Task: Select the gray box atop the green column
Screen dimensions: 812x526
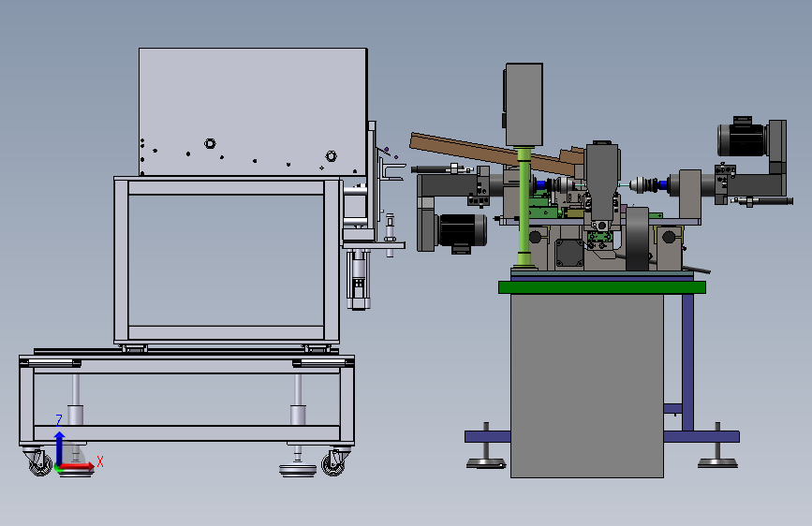Action: click(524, 105)
